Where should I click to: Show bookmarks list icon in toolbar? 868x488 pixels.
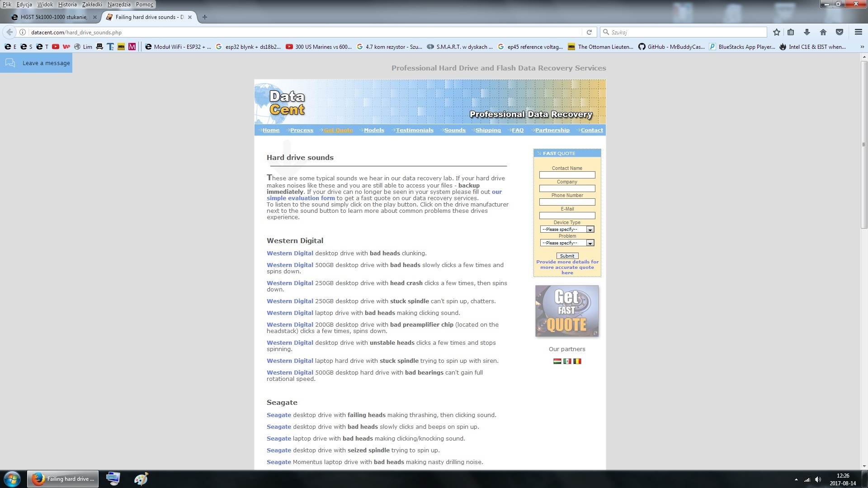pyautogui.click(x=791, y=32)
